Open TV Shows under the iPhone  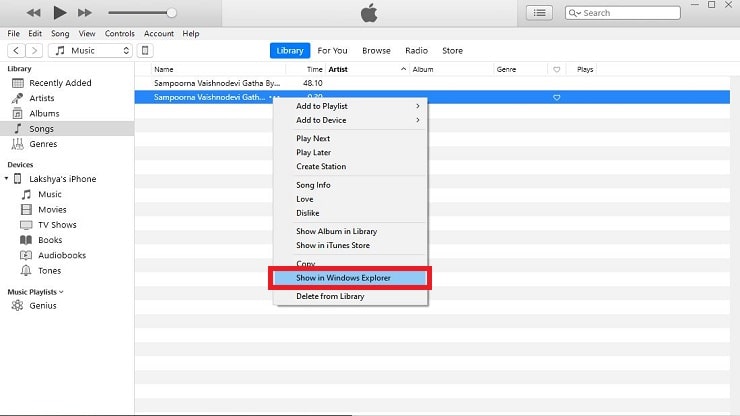pos(57,225)
